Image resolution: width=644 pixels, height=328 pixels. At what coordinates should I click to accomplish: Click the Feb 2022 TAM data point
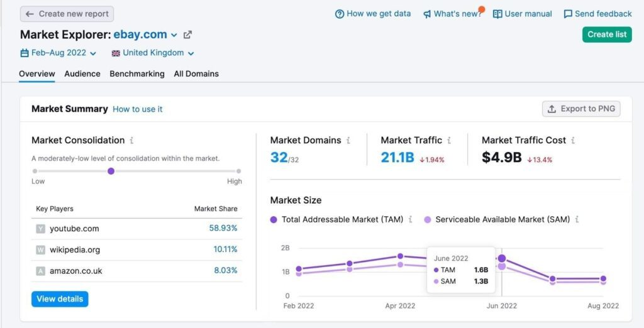pyautogui.click(x=299, y=269)
